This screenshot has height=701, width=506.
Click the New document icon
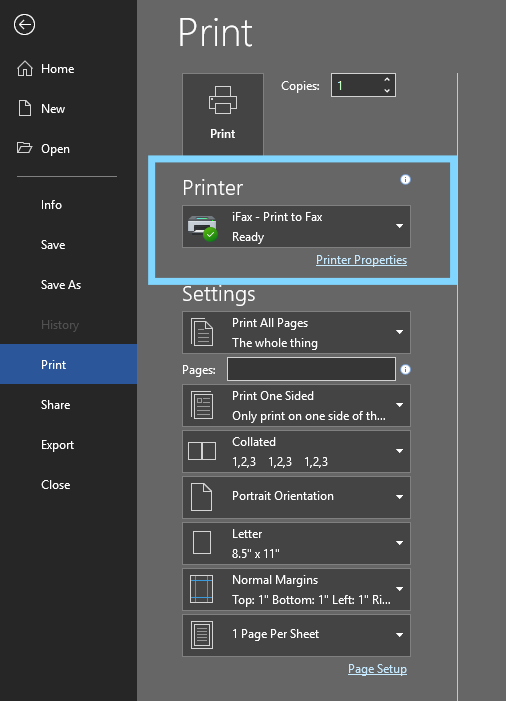point(25,109)
